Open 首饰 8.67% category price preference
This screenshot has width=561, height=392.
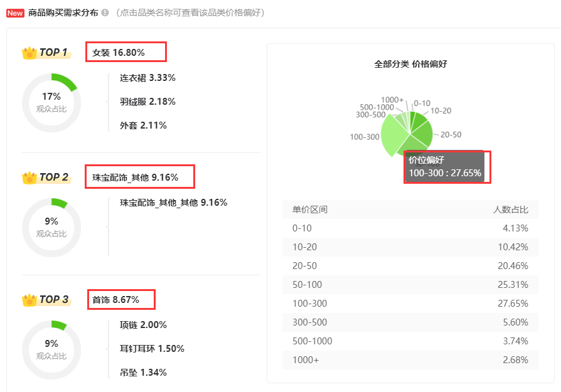[x=115, y=300]
